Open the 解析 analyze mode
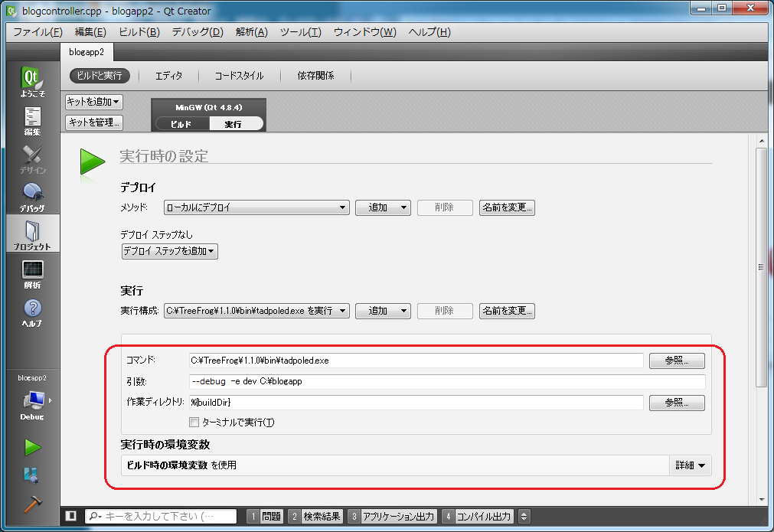 tap(33, 273)
